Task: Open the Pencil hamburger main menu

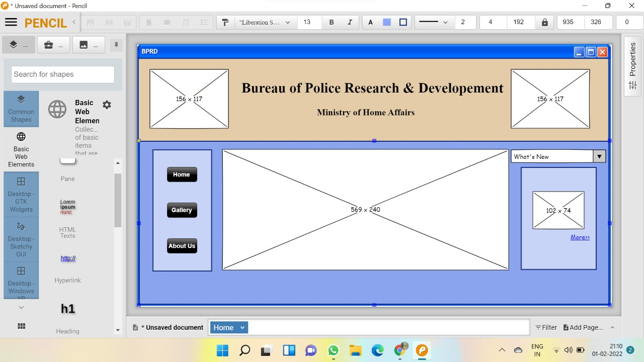Action: pos(11,23)
